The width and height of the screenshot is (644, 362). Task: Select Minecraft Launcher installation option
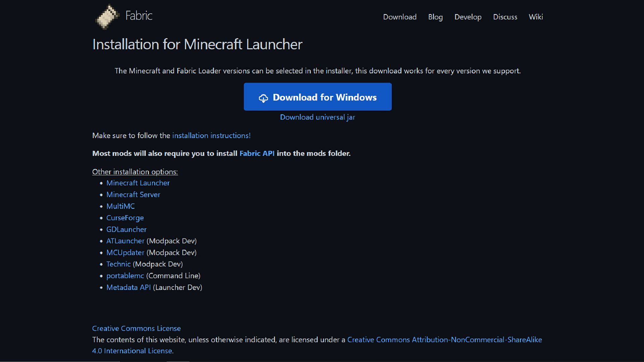(x=138, y=183)
